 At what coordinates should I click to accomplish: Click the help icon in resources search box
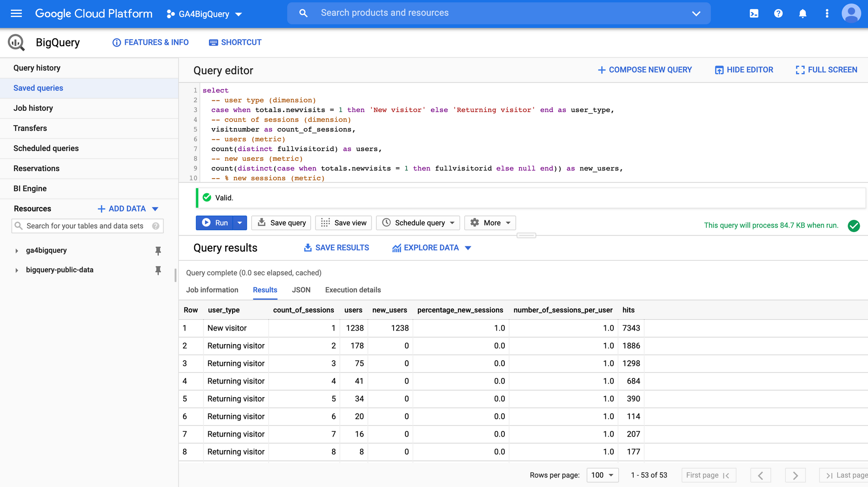click(156, 226)
